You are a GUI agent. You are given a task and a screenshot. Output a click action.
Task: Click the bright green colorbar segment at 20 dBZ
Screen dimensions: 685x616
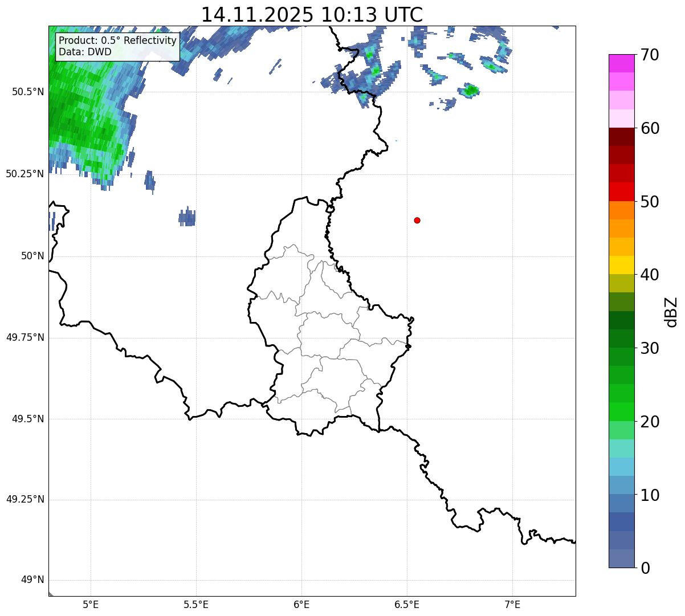622,411
